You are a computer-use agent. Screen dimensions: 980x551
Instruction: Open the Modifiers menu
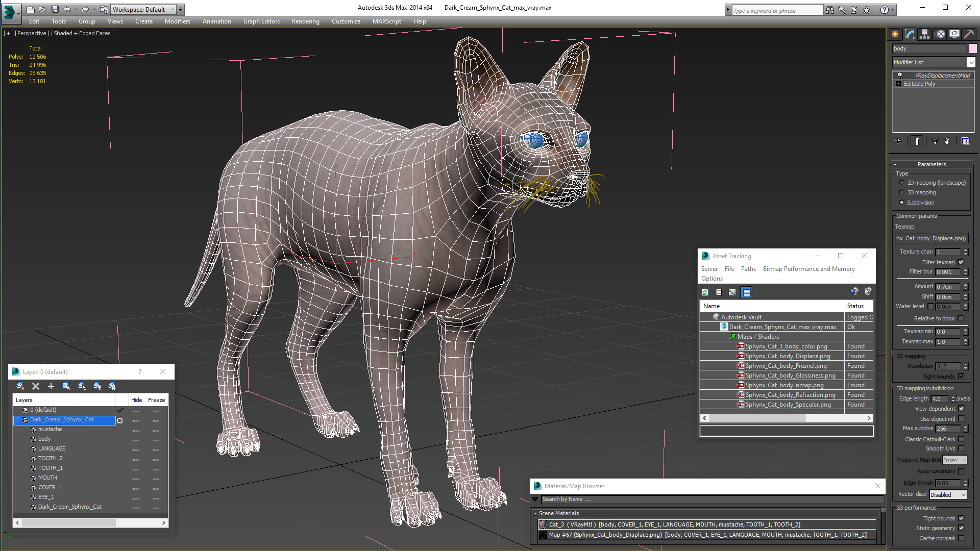(177, 21)
